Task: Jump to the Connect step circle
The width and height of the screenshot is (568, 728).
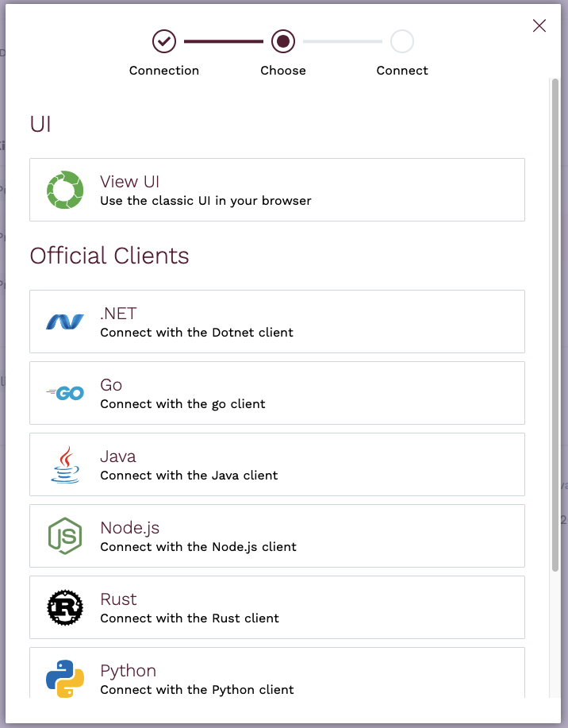Action: (402, 40)
